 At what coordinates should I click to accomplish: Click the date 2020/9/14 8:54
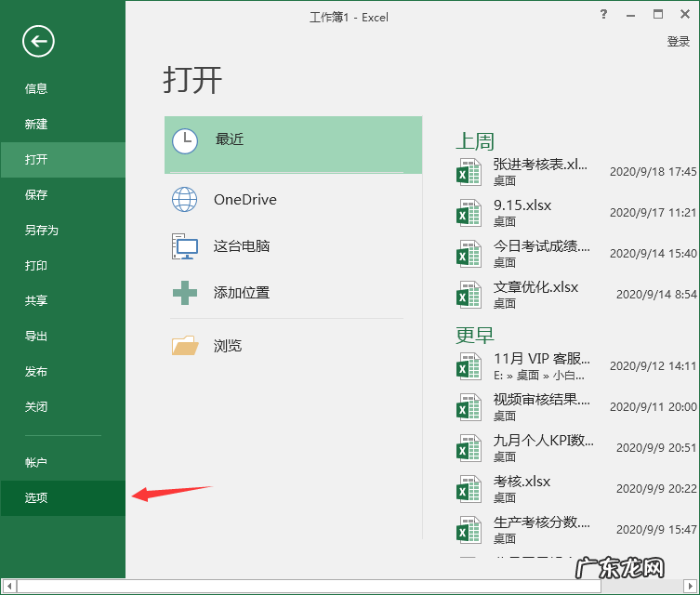coord(656,295)
